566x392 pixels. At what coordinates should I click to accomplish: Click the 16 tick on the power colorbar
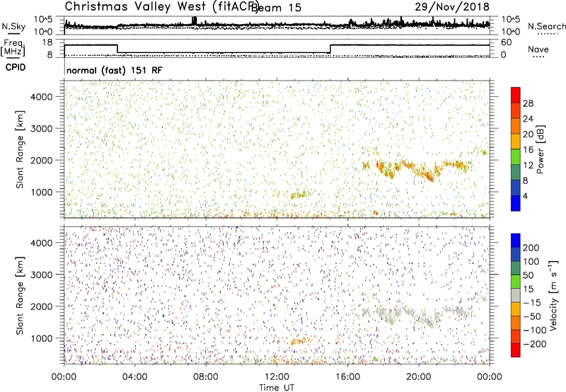[528, 150]
